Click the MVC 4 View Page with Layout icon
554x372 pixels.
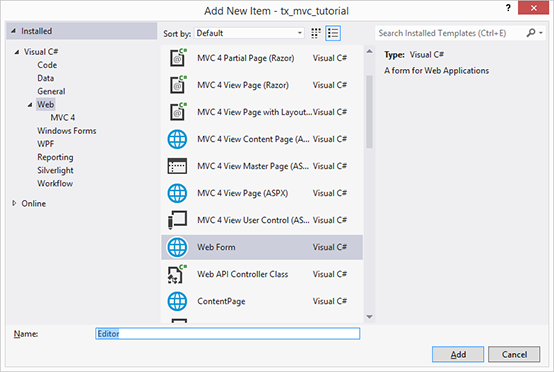[x=178, y=112]
